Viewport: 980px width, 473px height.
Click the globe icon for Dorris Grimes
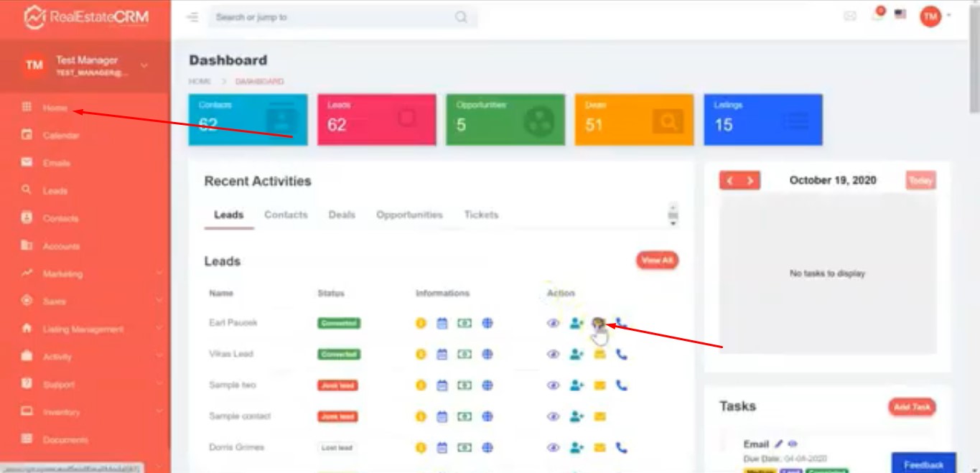coord(487,447)
